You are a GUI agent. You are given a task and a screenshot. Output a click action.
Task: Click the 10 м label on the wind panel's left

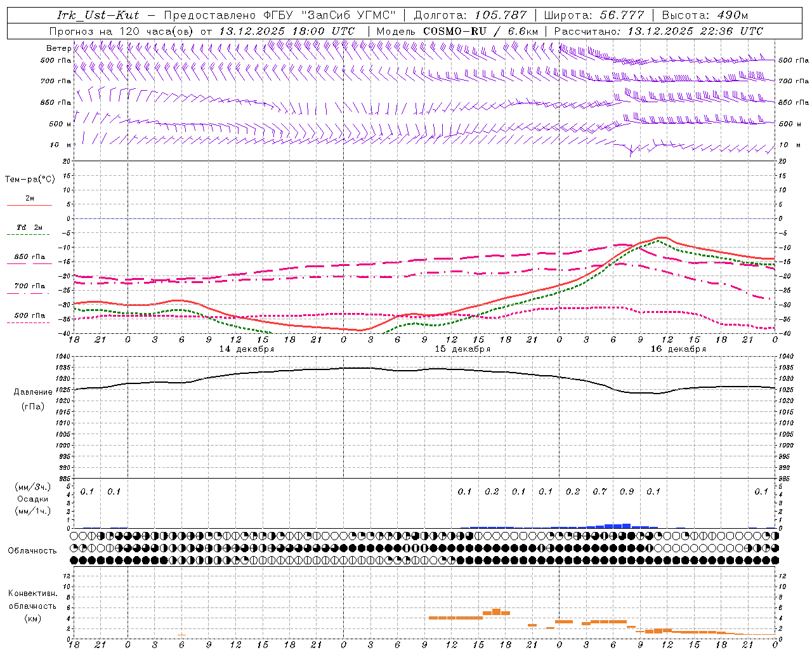60,145
